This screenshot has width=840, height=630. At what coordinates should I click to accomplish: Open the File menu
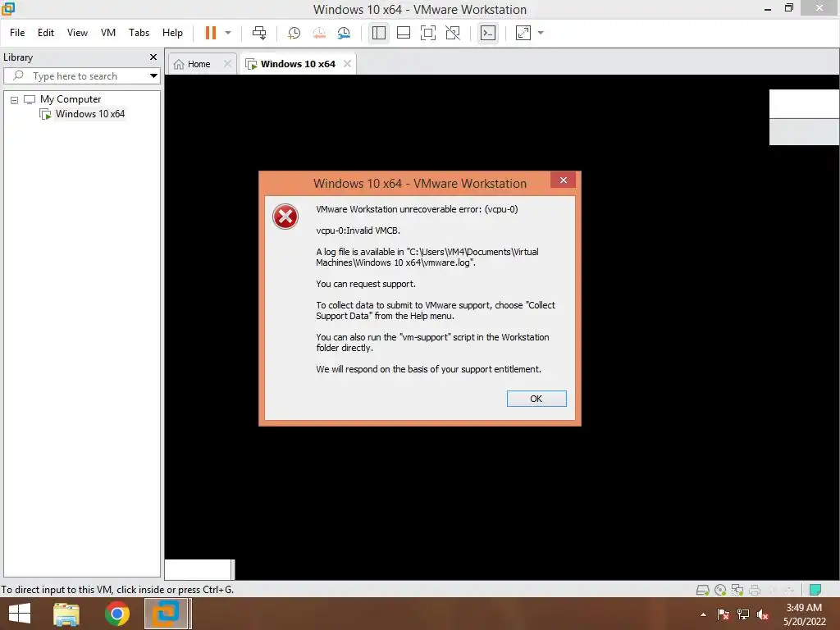[17, 33]
